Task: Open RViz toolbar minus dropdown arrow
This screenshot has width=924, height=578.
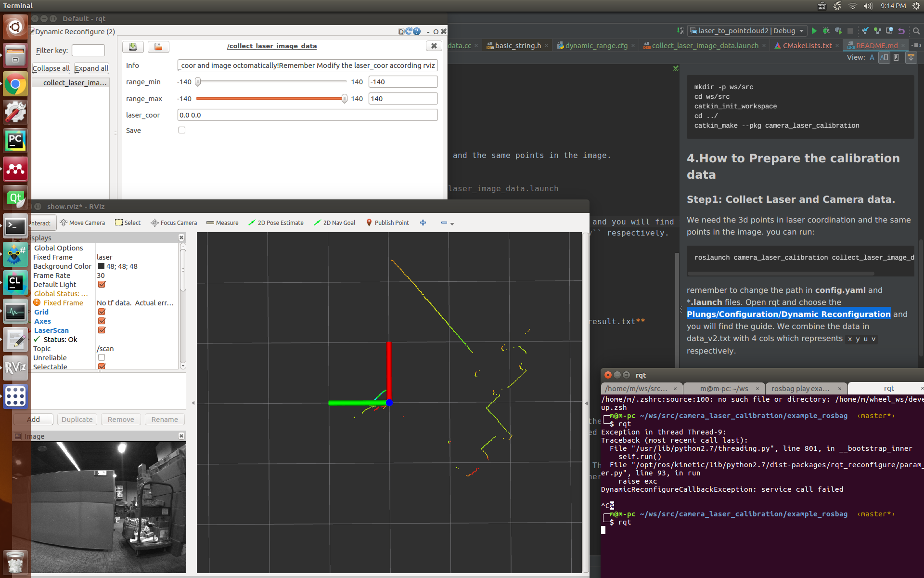Action: (452, 223)
